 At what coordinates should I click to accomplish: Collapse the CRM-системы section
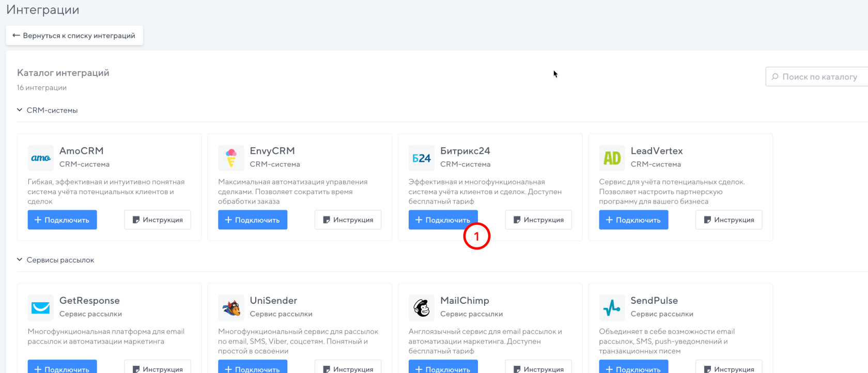coord(20,110)
